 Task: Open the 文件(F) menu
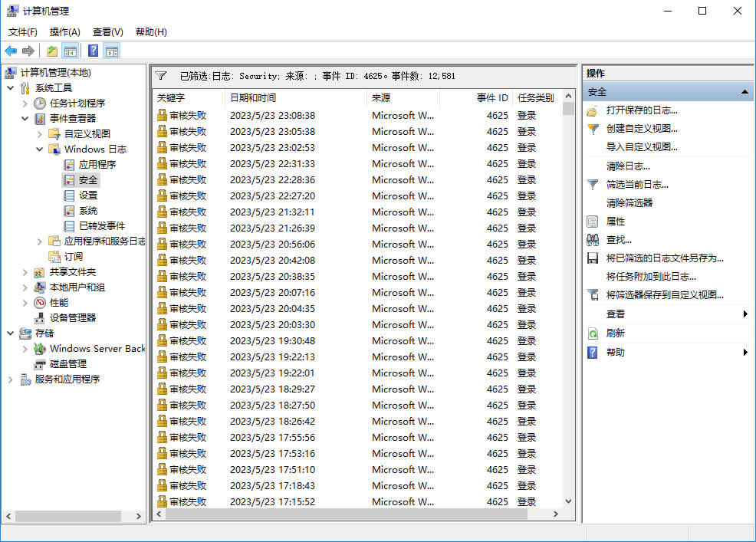22,31
